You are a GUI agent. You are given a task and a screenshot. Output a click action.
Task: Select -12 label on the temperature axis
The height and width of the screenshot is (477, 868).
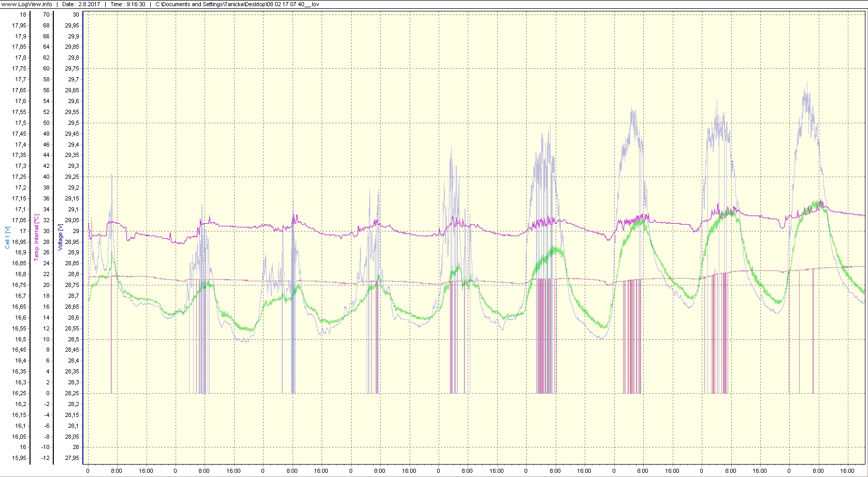45,458
